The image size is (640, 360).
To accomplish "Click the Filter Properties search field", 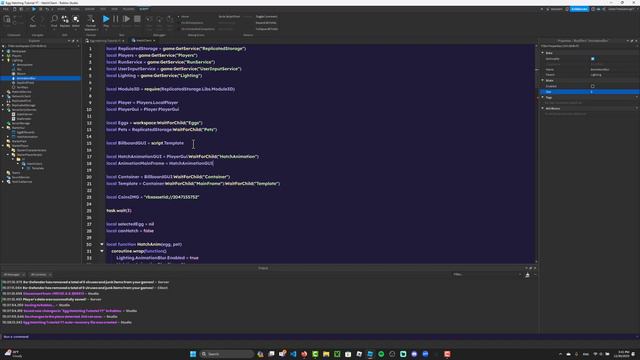I will pyautogui.click(x=589, y=46).
